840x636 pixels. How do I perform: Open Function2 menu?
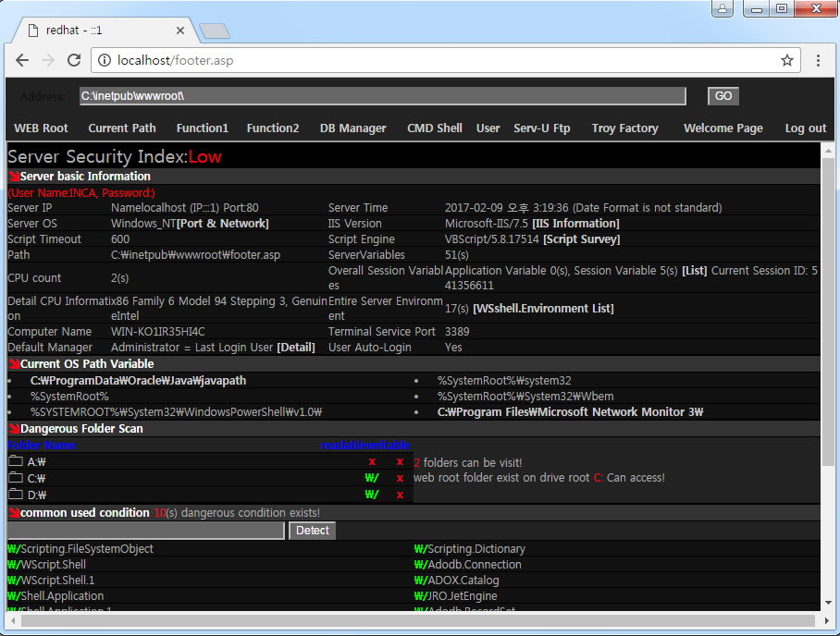click(x=273, y=128)
